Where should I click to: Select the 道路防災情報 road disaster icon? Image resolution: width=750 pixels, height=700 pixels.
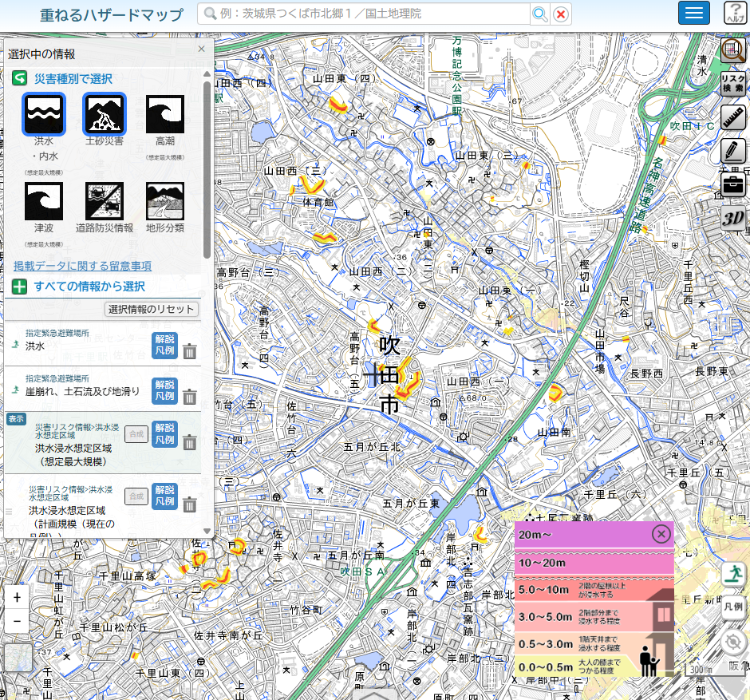click(105, 200)
